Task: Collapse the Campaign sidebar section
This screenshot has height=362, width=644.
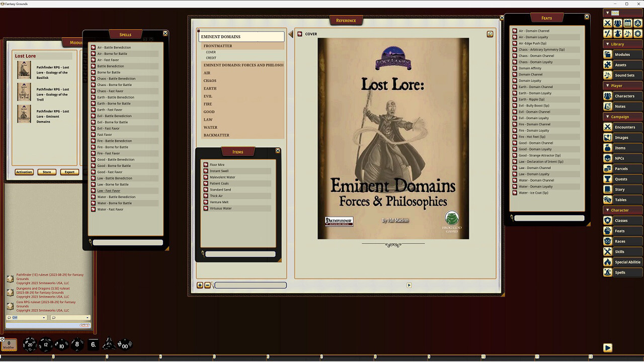Action: point(608,117)
